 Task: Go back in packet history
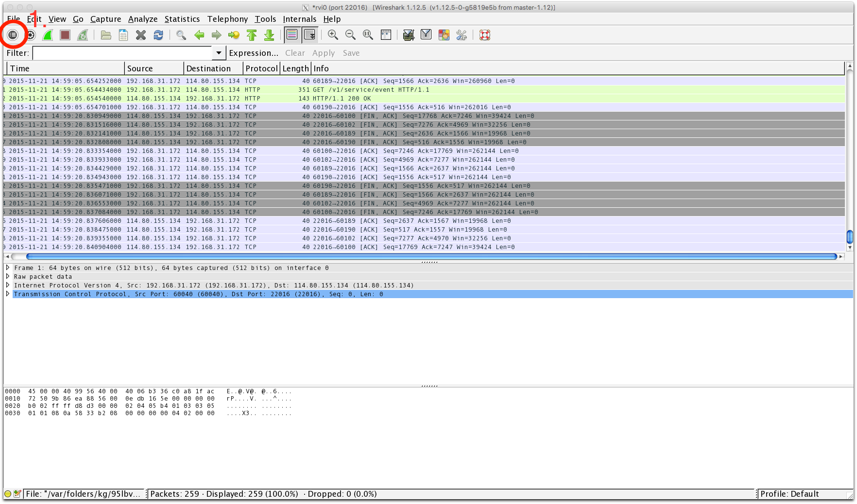[x=199, y=35]
